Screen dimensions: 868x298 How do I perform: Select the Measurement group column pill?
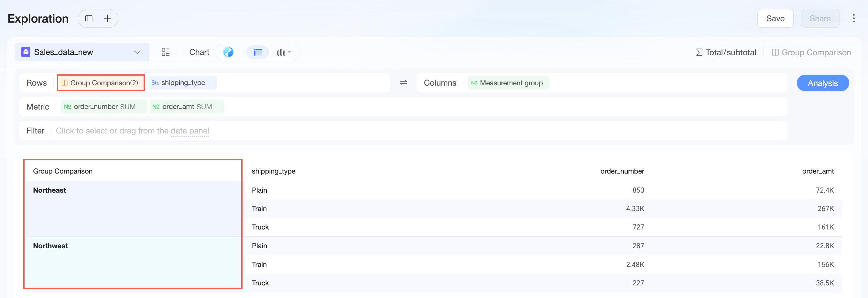tap(508, 83)
